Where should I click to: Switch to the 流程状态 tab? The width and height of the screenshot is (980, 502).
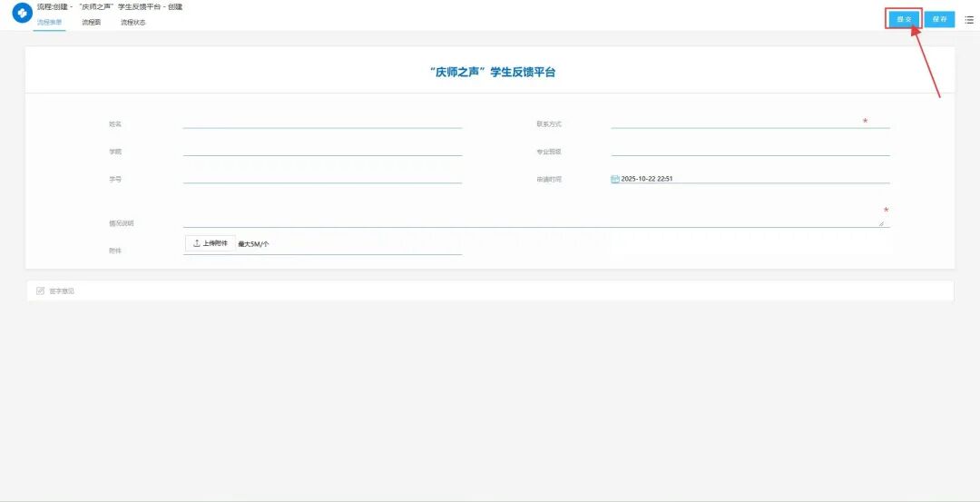(x=133, y=23)
